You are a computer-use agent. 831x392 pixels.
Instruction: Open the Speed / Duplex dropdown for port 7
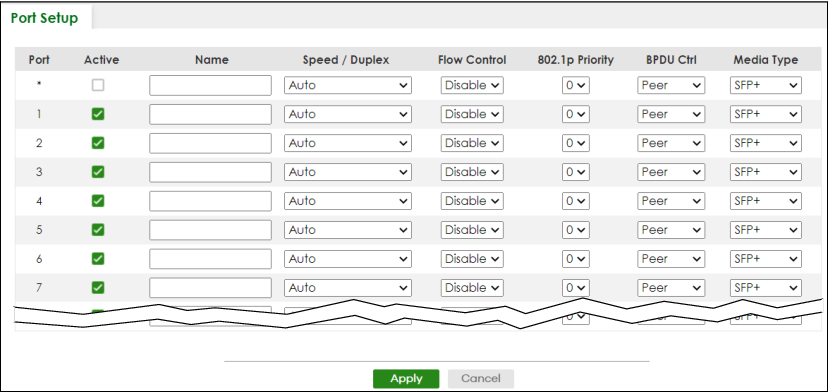pyautogui.click(x=348, y=288)
